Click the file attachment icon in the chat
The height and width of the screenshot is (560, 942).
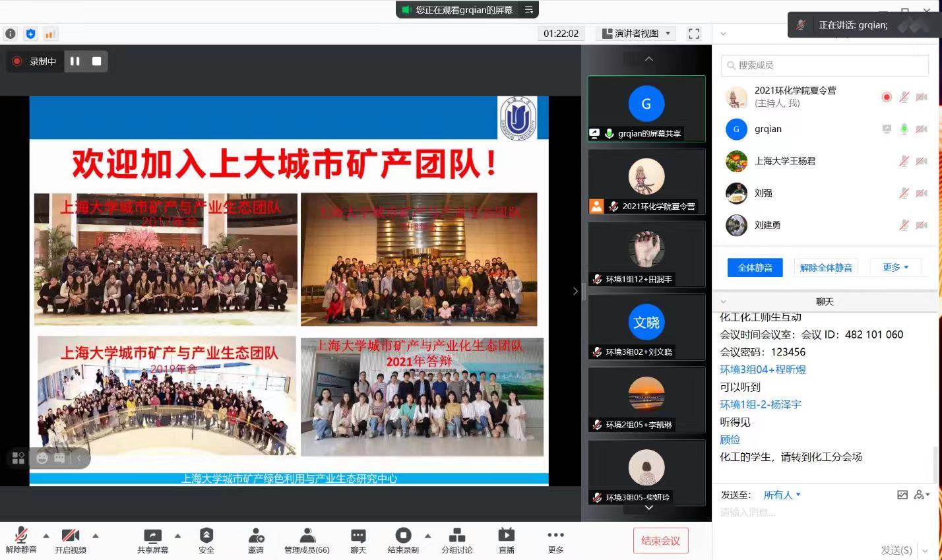(x=902, y=495)
